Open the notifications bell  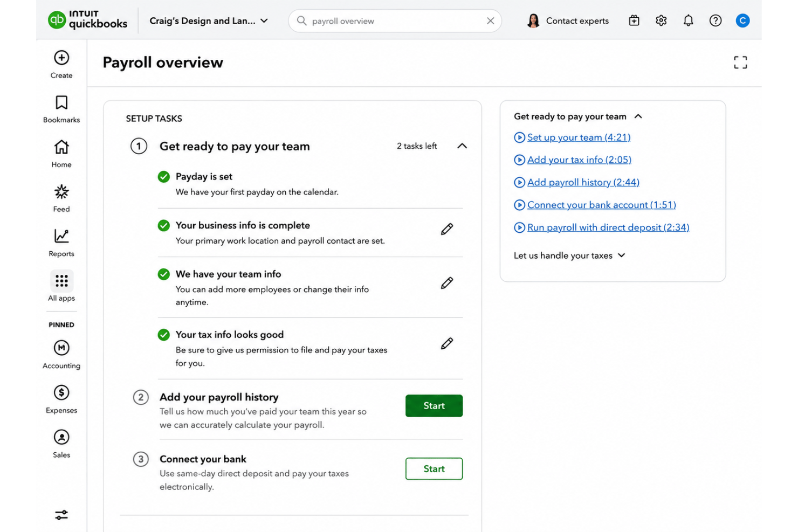[x=688, y=20]
